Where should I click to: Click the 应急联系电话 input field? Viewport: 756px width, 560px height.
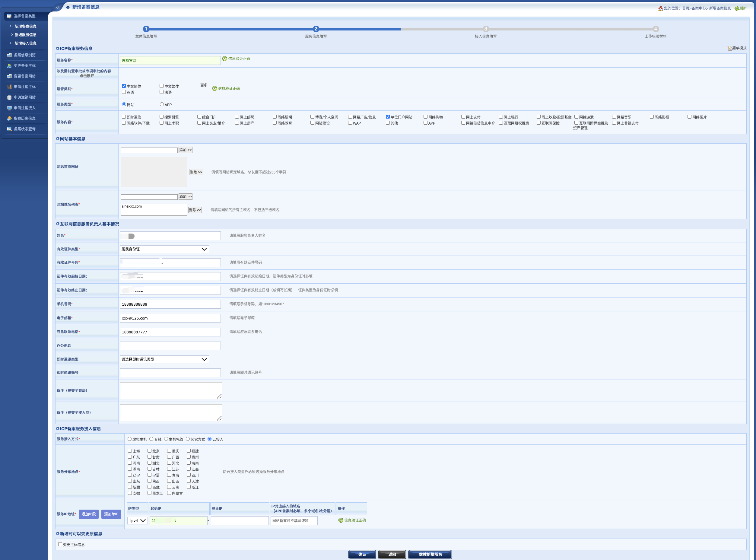click(x=170, y=332)
